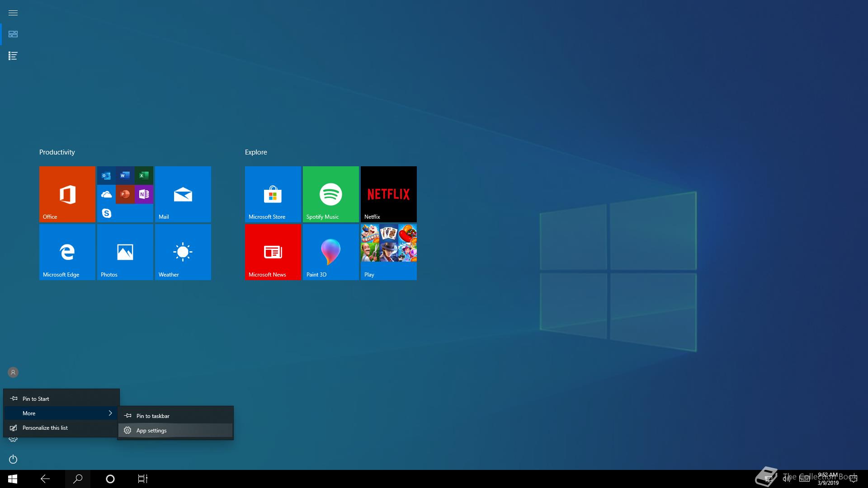Open the network status tray icon
The width and height of the screenshot is (868, 488).
point(768,479)
